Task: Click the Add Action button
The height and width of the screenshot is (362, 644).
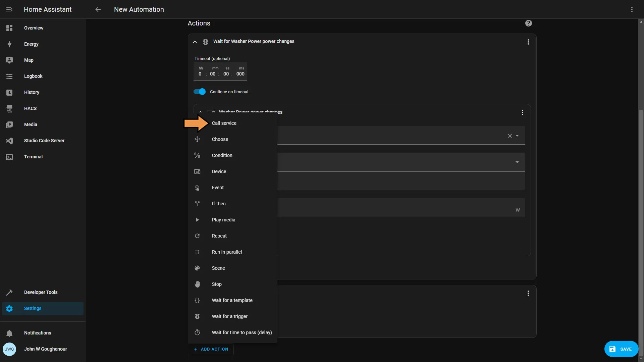Action: point(211,349)
